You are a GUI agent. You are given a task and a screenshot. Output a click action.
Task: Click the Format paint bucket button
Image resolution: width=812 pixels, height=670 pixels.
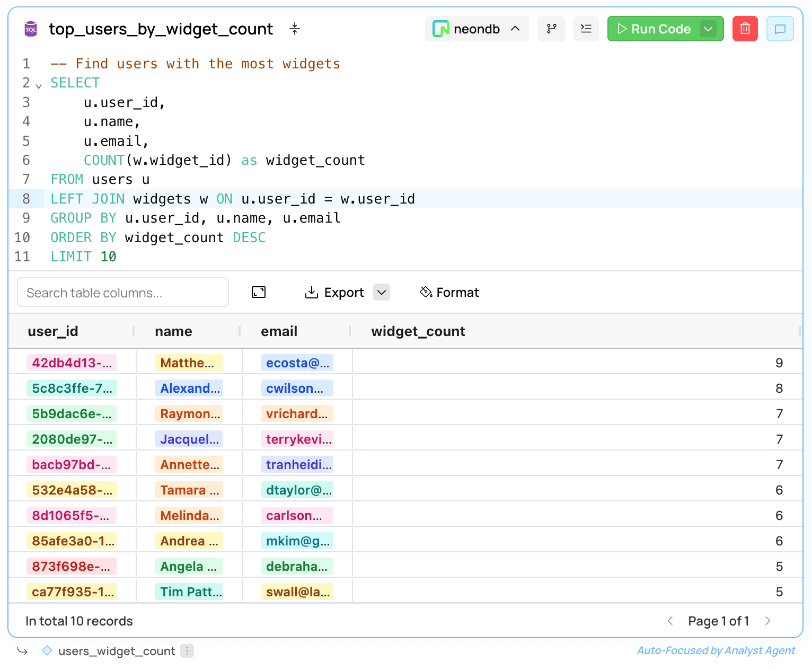pos(449,292)
